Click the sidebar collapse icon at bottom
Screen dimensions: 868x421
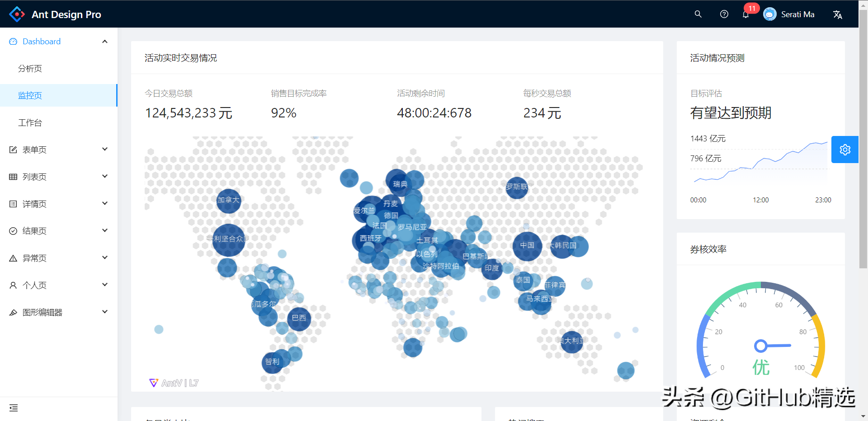coord(14,408)
